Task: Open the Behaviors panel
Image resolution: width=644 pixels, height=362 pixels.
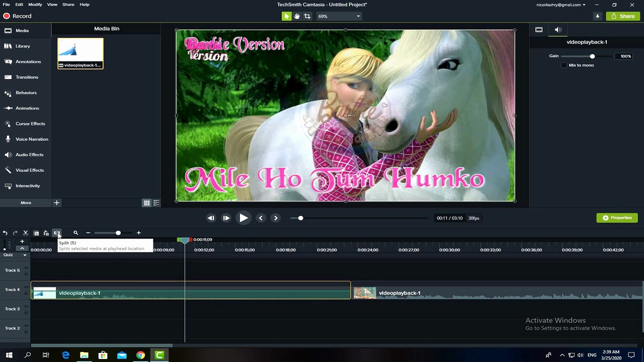Action: point(26,93)
